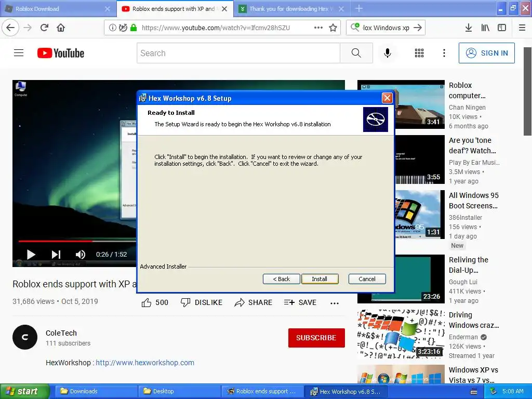Go to the Firefox home page

61,28
